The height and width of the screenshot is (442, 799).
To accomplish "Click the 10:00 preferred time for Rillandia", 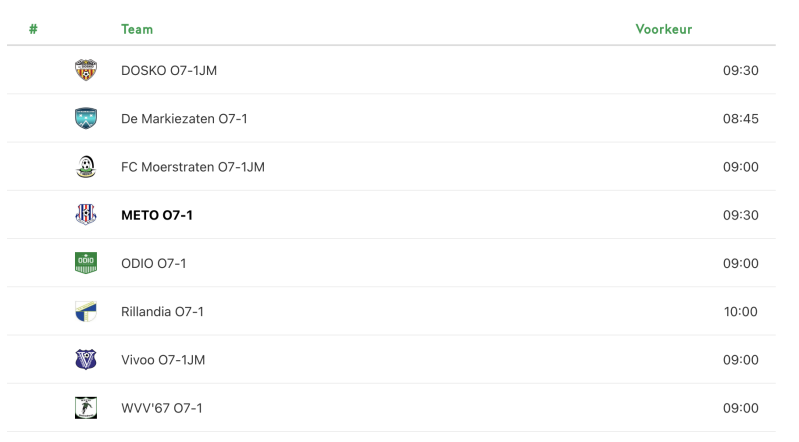I will point(740,311).
